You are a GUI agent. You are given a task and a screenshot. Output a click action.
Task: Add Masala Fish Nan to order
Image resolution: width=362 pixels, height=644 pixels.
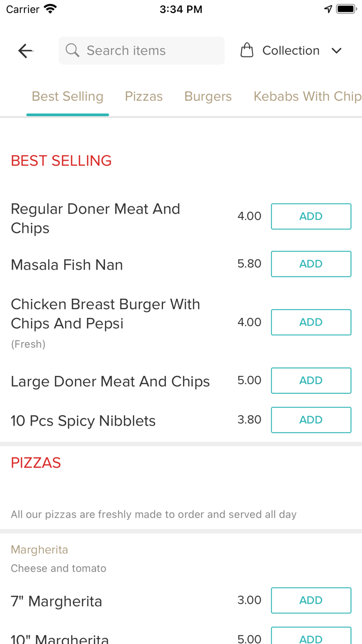(x=311, y=264)
